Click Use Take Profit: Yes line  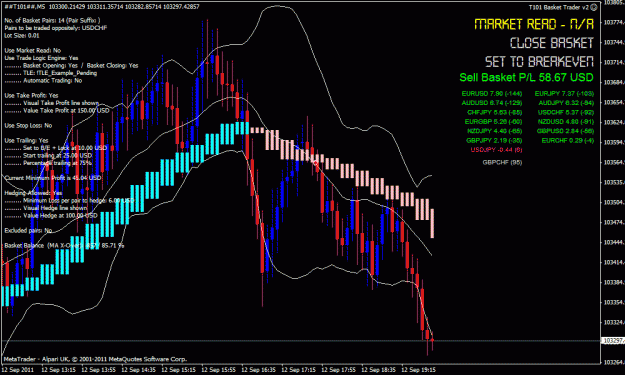(31, 95)
